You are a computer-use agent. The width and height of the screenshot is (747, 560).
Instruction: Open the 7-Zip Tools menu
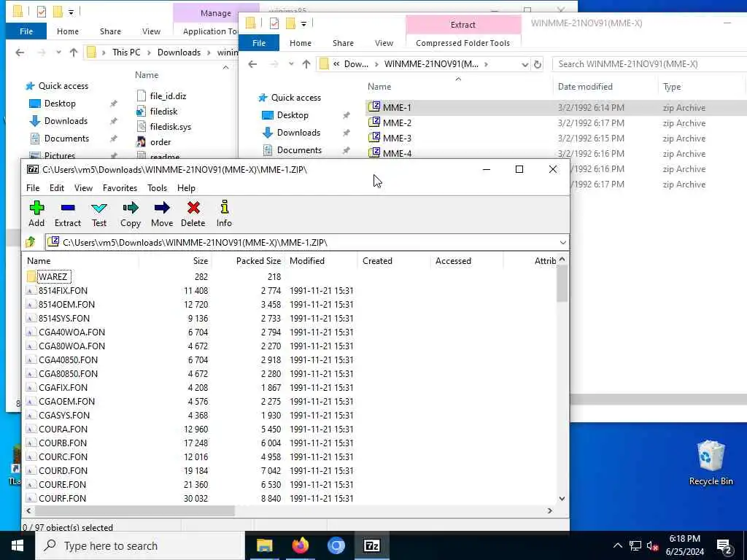158,188
